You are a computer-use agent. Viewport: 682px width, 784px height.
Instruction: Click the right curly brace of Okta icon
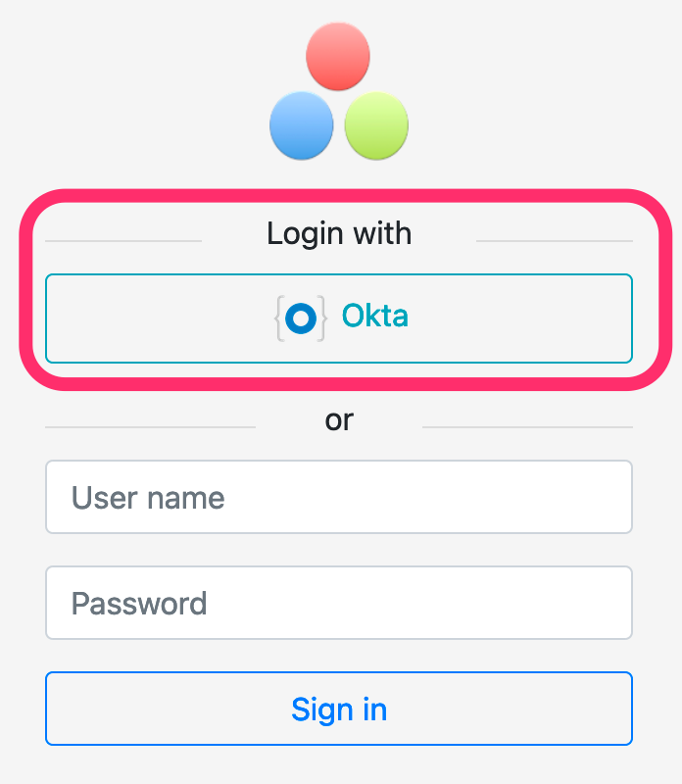(x=322, y=318)
